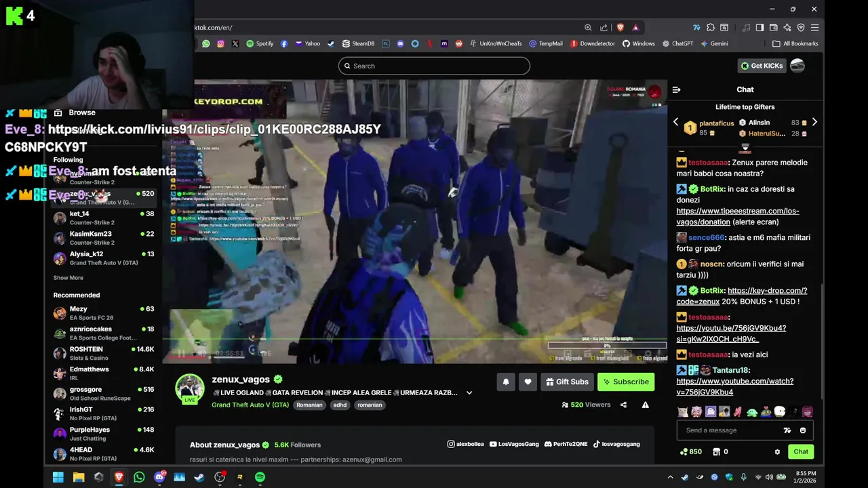
Task: Open Downdetector bookmark
Action: point(593,43)
